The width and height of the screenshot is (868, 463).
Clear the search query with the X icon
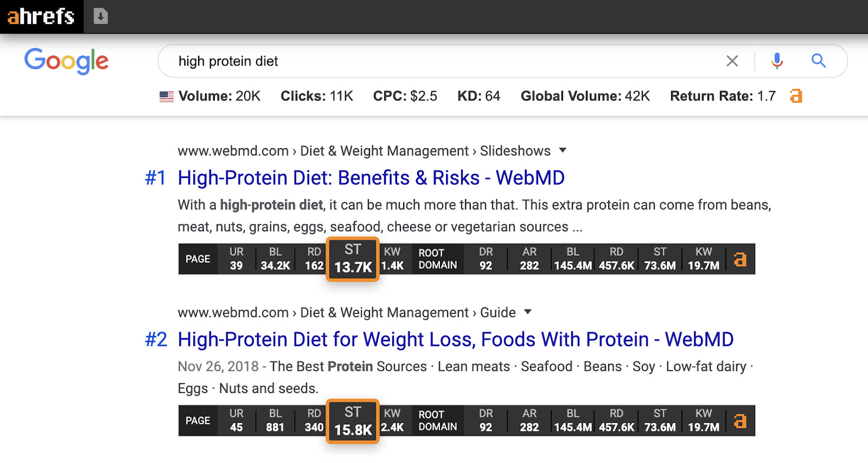[x=732, y=61]
